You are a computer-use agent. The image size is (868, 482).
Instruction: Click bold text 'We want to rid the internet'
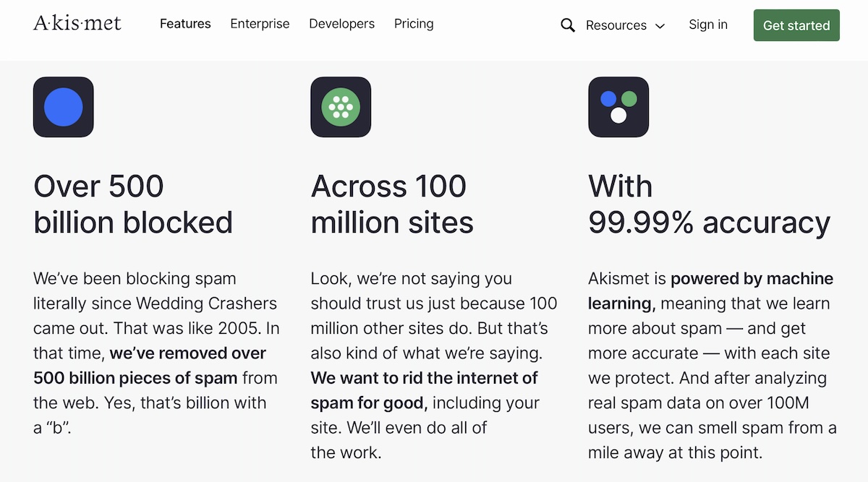pyautogui.click(x=424, y=378)
